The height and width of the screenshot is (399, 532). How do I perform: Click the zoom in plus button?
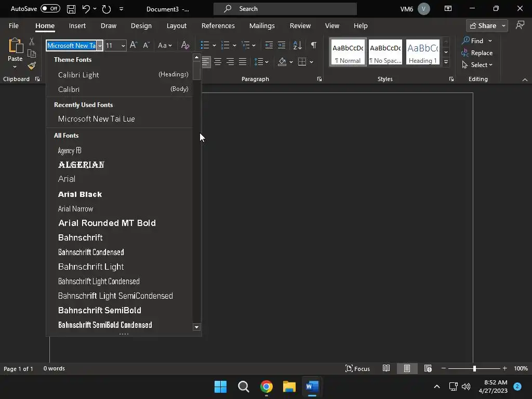(504, 368)
